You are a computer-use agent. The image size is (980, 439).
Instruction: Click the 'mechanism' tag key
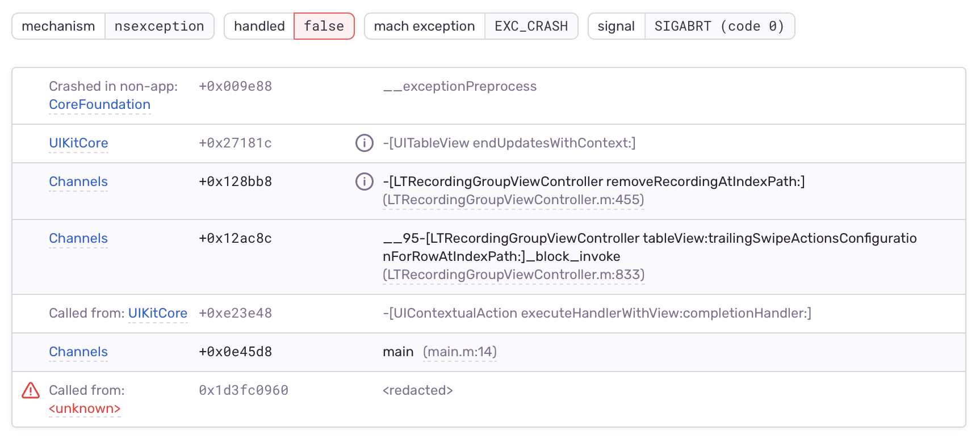(x=58, y=26)
